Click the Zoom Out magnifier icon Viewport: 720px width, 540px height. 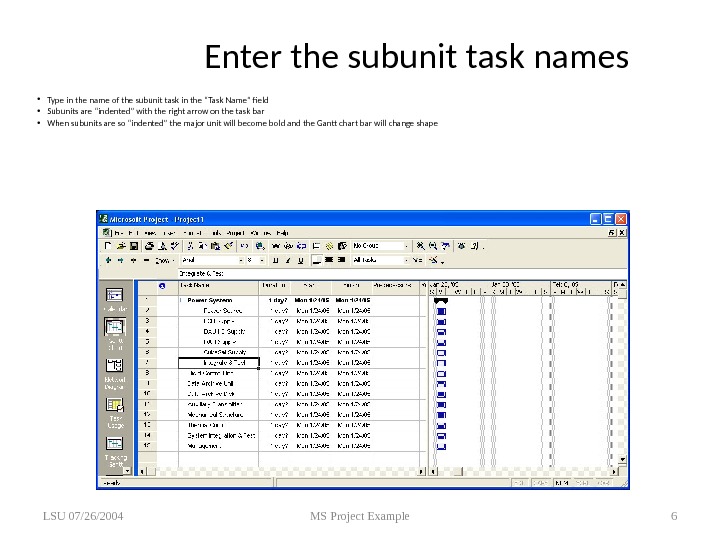pyautogui.click(x=433, y=246)
